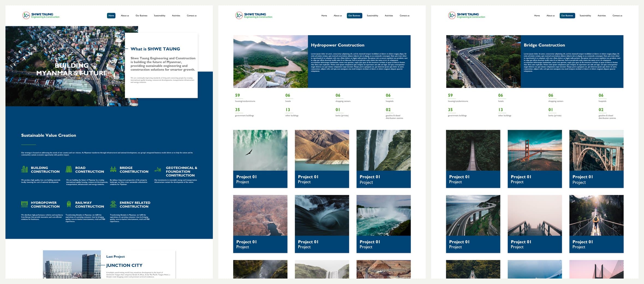This screenshot has width=644, height=284.
Task: Click the Geotechnical & Foundation Construction icon
Action: [x=158, y=170]
